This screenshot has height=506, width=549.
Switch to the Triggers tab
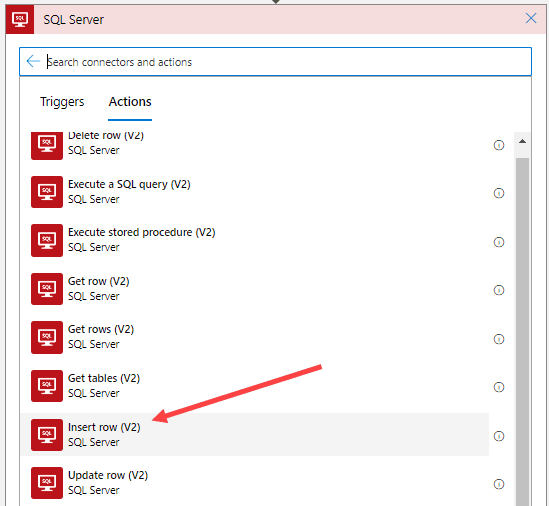pos(62,102)
